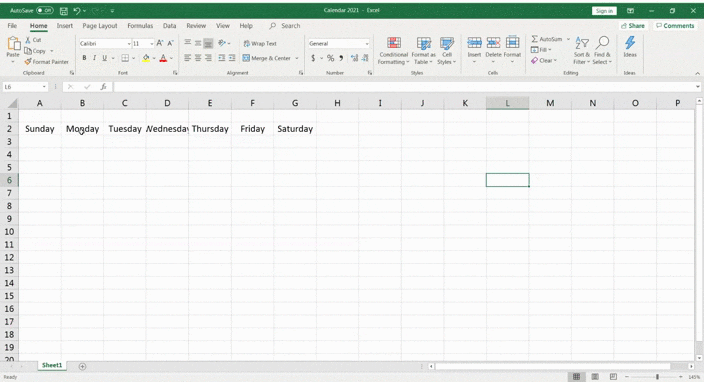Switch to the Insert tab

(65, 26)
